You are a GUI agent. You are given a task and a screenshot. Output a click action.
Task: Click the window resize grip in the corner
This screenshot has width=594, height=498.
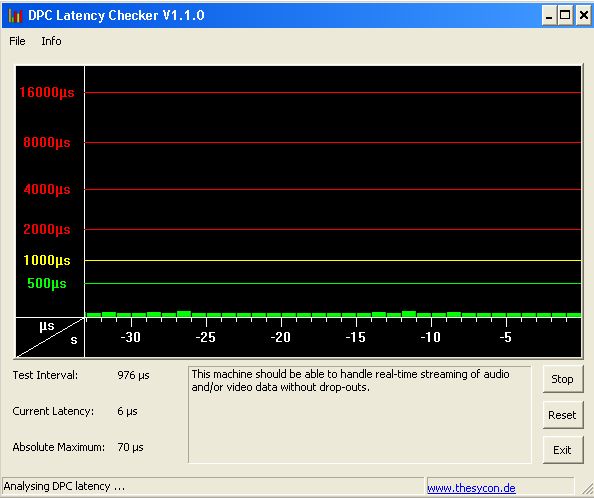(x=586, y=490)
